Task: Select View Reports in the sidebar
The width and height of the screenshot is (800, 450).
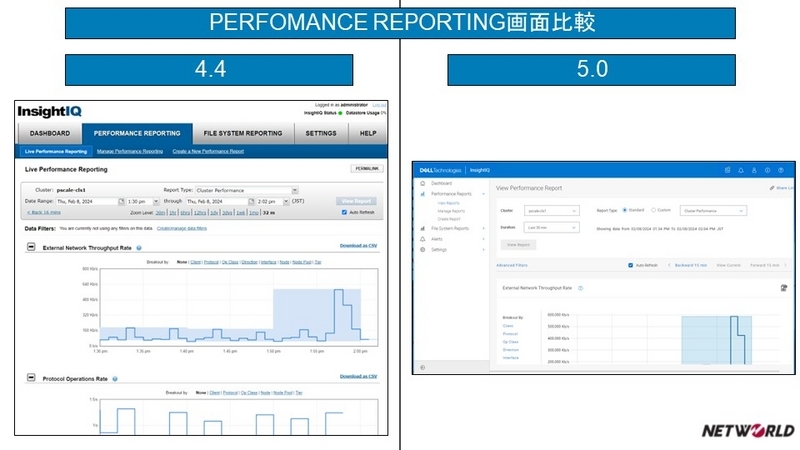Action: (x=448, y=203)
